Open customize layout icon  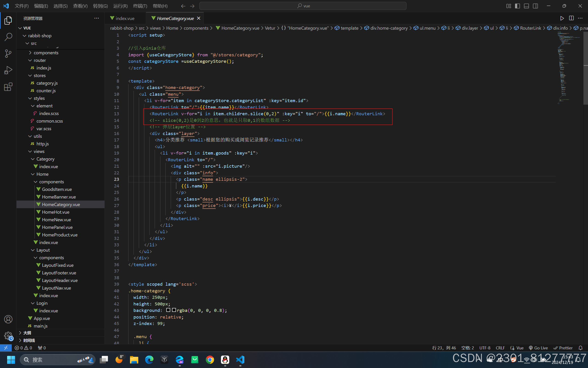pos(509,6)
